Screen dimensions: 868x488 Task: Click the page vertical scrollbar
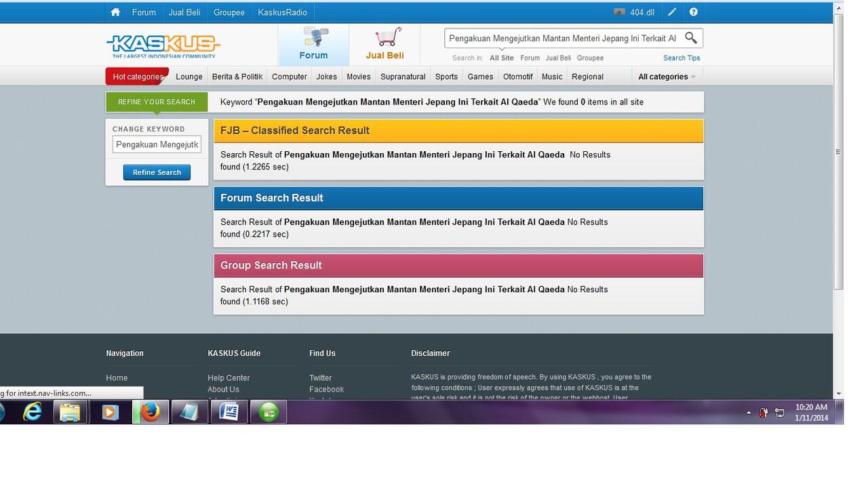(838, 152)
